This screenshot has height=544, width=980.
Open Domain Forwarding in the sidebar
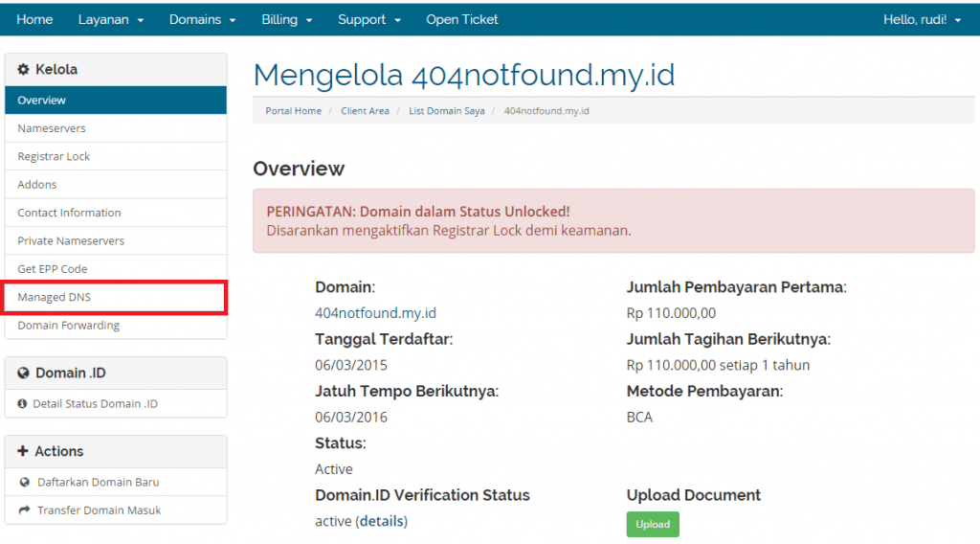coord(116,325)
